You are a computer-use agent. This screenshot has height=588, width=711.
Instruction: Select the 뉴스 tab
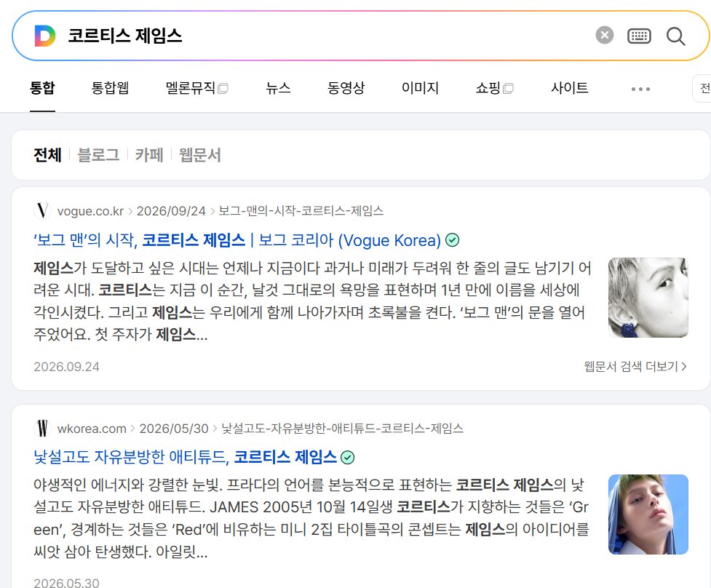coord(278,87)
